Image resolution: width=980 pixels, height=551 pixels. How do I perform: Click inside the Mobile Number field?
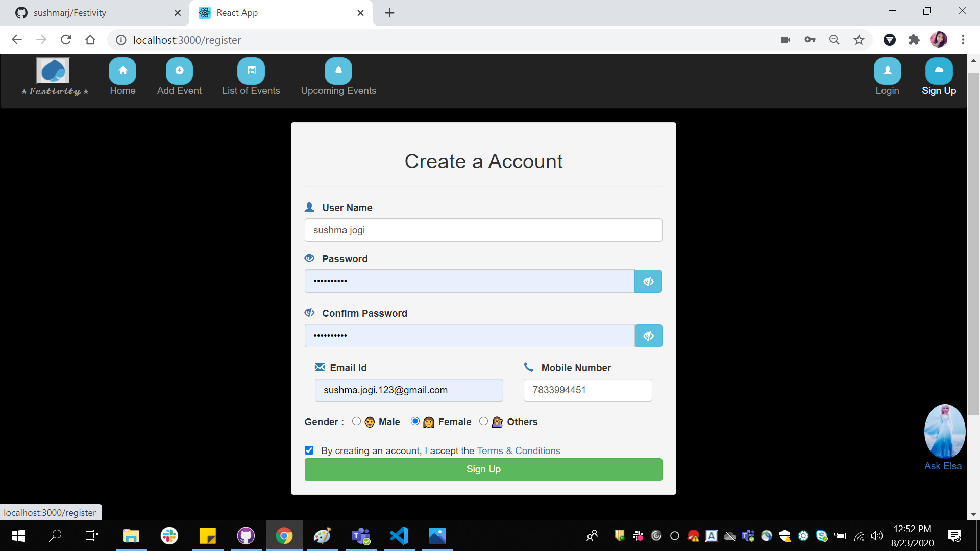tap(587, 390)
